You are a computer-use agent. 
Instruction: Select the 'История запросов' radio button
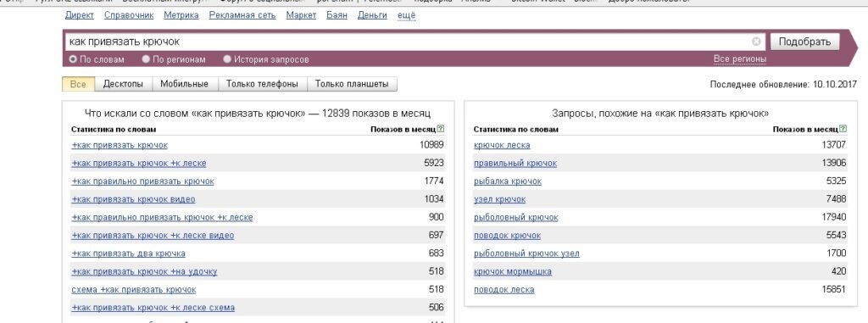coord(227,59)
